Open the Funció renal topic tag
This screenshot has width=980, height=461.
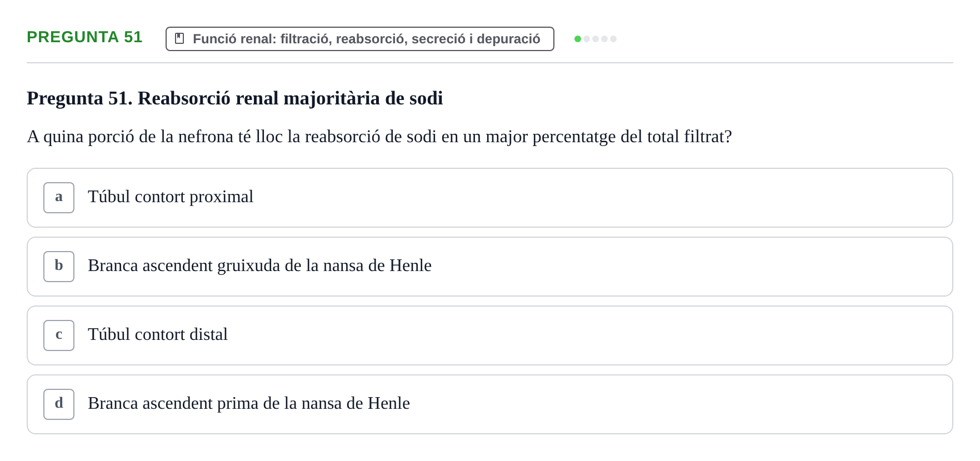(x=360, y=39)
